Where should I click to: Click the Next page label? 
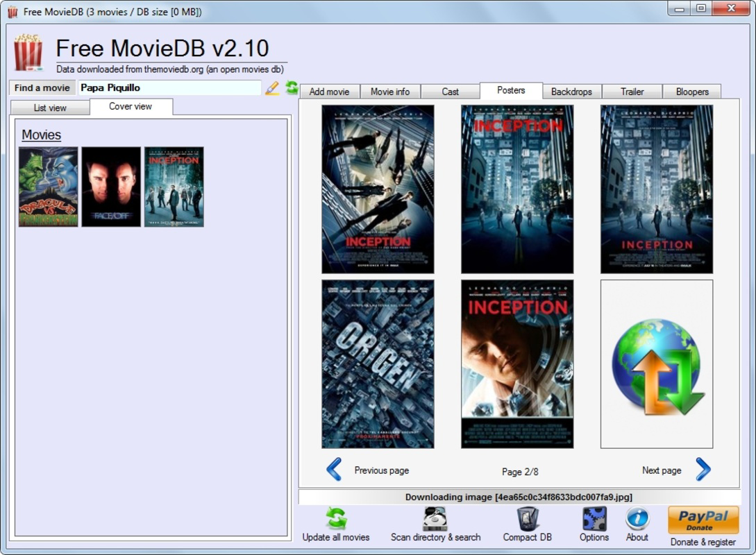pyautogui.click(x=662, y=470)
